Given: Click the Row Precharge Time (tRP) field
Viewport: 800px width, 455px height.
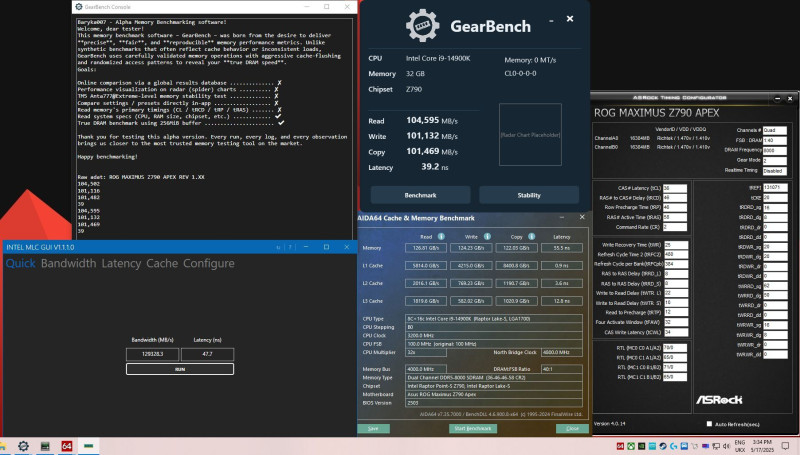Looking at the screenshot, I should click(674, 208).
